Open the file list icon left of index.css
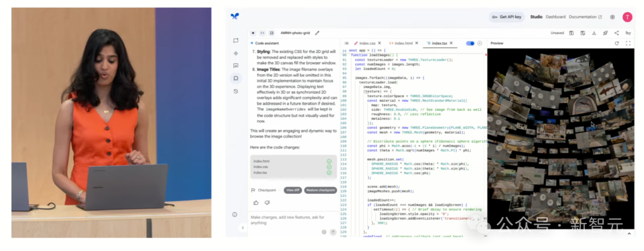Viewport: 644px width, 251px height. pyautogui.click(x=346, y=43)
